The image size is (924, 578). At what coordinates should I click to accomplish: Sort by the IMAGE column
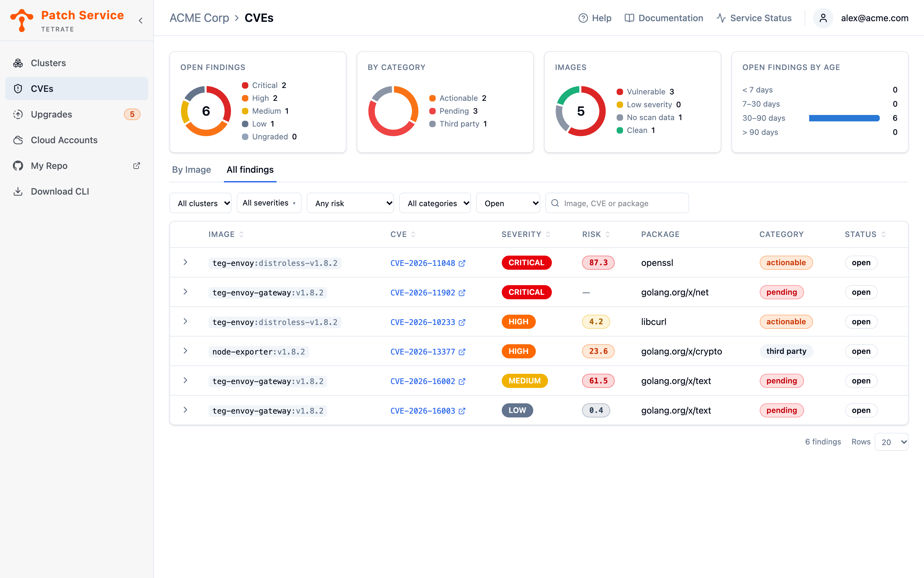pos(226,234)
